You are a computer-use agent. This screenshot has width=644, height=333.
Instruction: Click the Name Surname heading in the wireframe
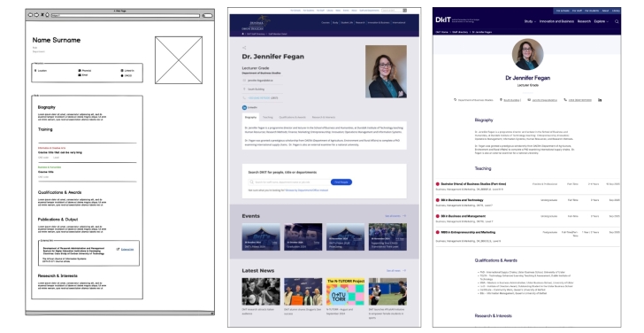(57, 40)
